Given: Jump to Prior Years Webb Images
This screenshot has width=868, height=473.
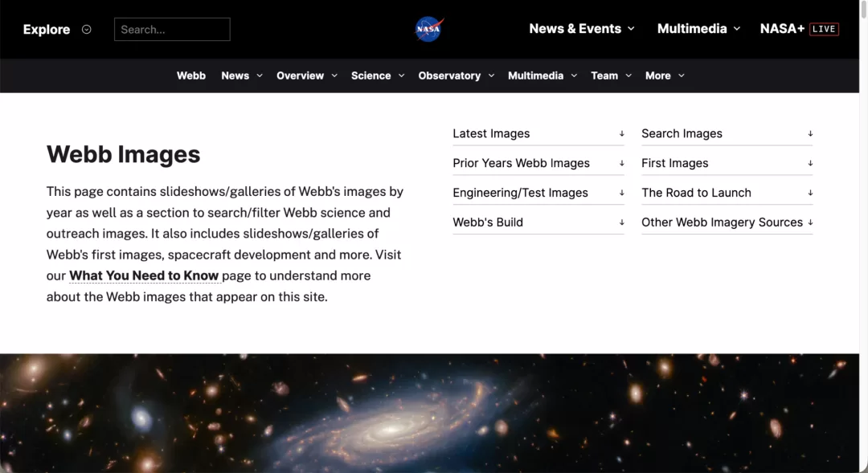Looking at the screenshot, I should click(x=538, y=163).
